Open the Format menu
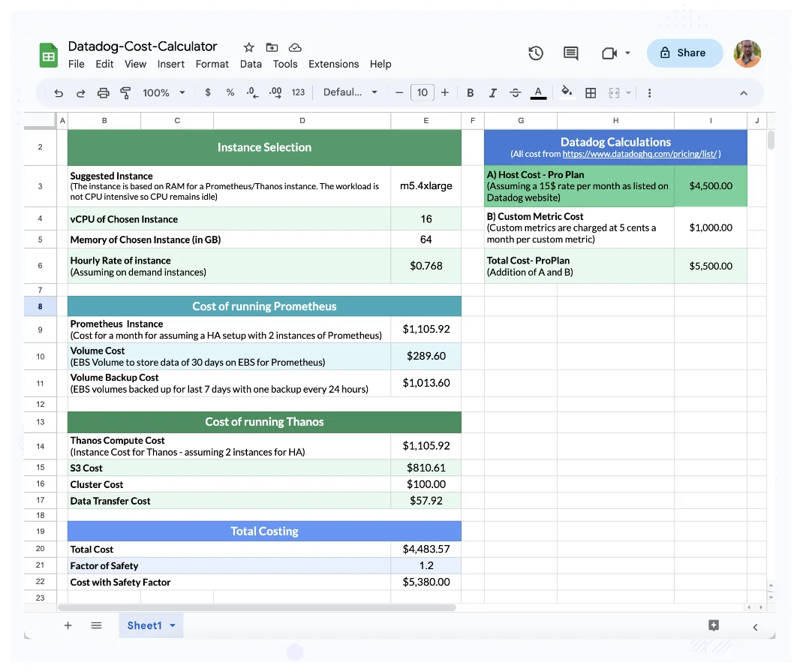 [x=212, y=64]
